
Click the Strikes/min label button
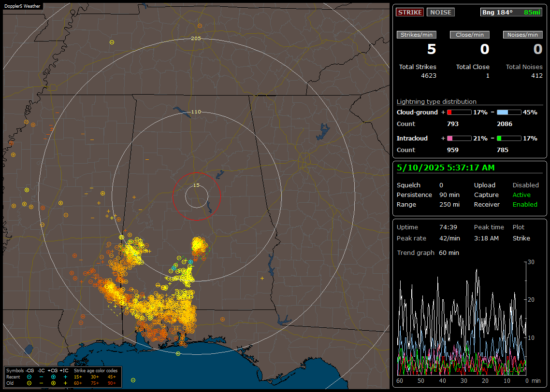click(416, 35)
